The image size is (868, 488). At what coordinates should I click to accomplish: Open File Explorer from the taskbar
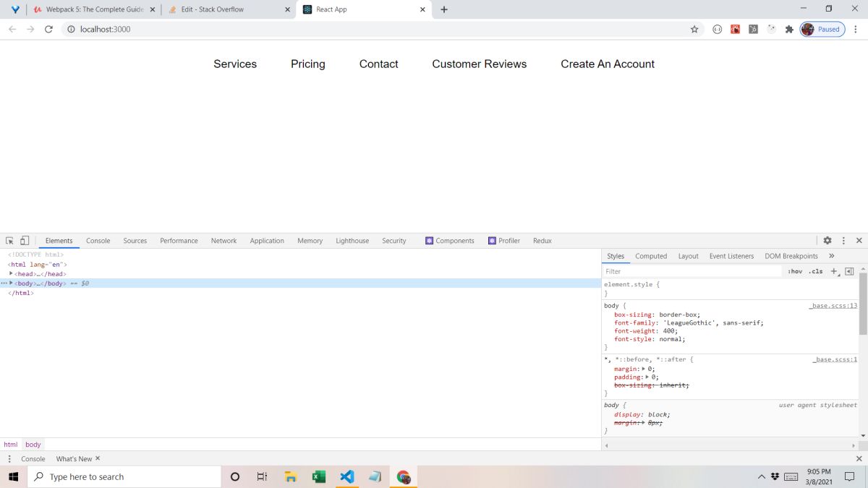[291, 476]
